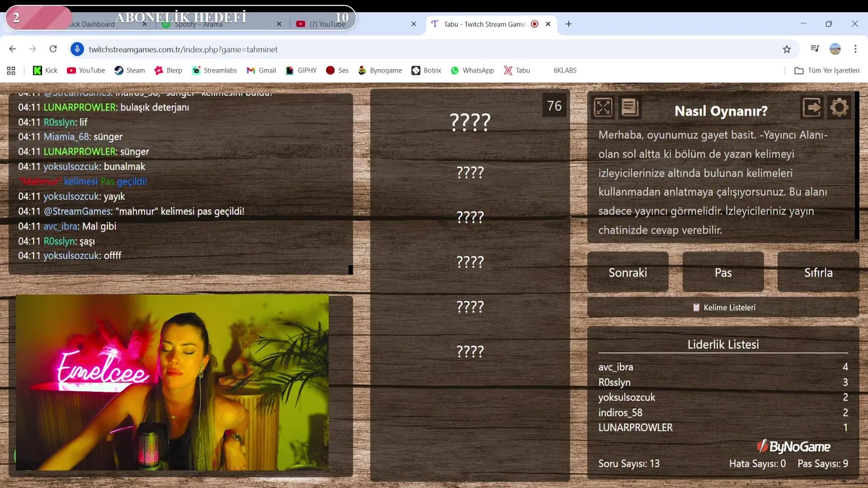Screen dimensions: 868x488
Task: Click the timer value 76
Action: pos(554,106)
